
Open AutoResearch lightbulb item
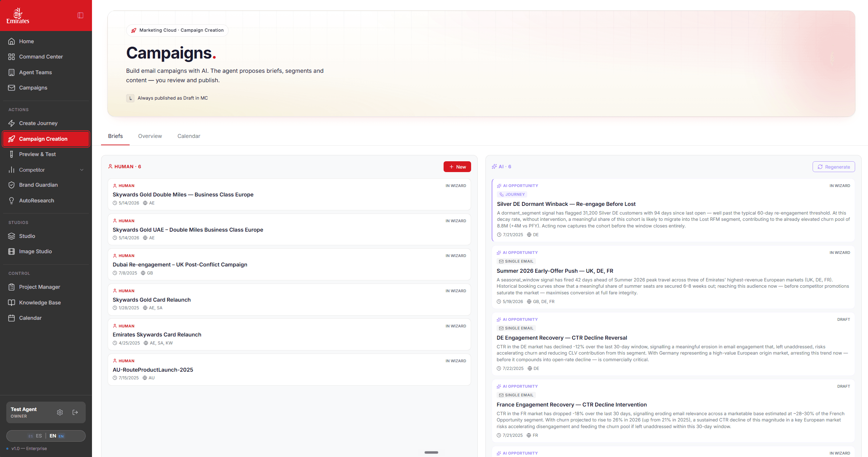click(x=46, y=200)
